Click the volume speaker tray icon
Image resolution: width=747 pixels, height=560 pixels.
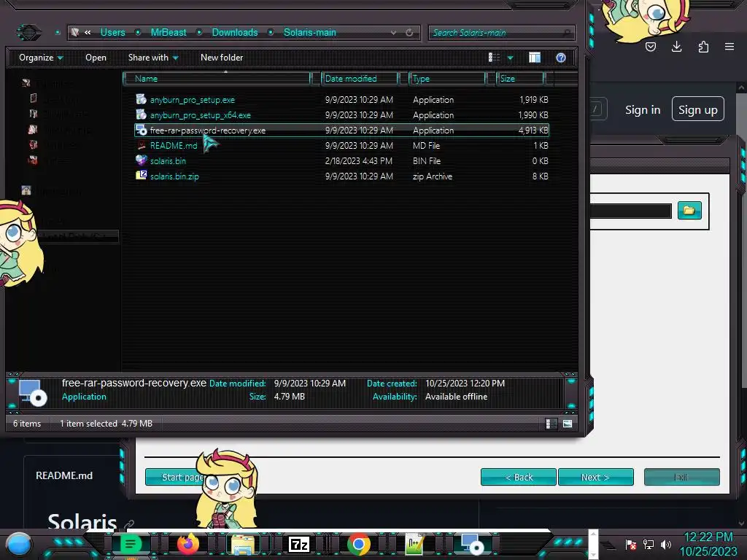click(x=666, y=544)
